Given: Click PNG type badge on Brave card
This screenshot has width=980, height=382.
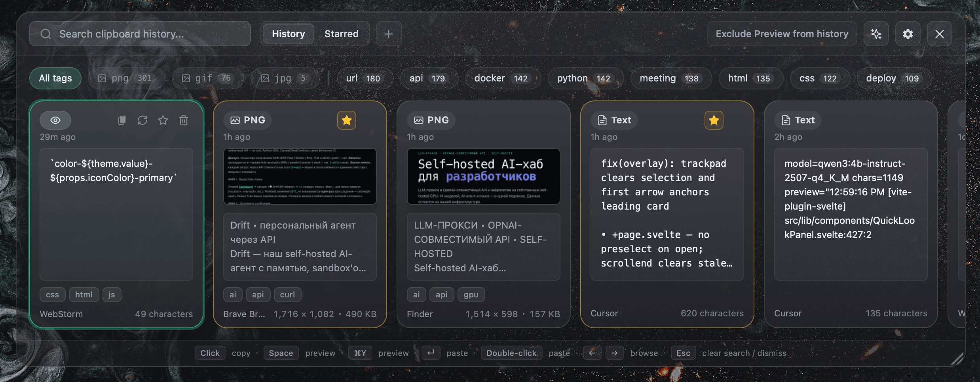Looking at the screenshot, I should click(248, 120).
